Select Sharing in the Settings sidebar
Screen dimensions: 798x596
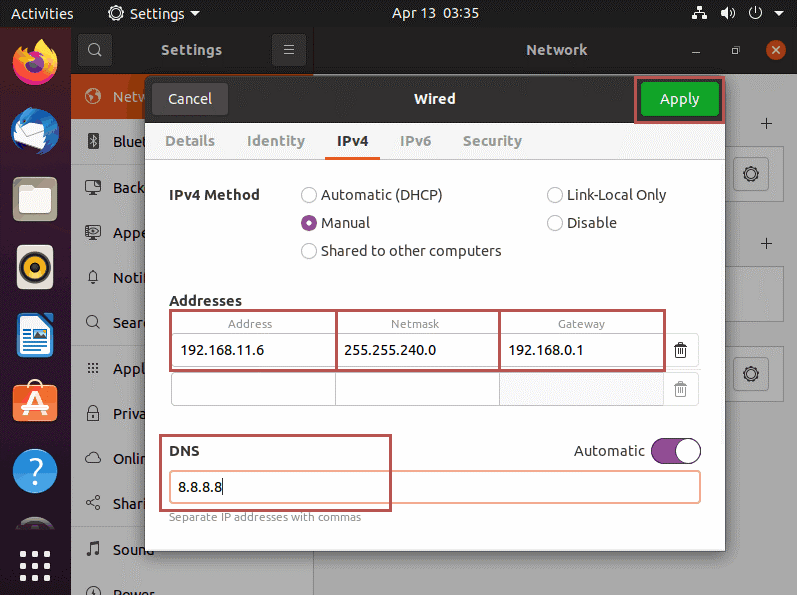108,504
